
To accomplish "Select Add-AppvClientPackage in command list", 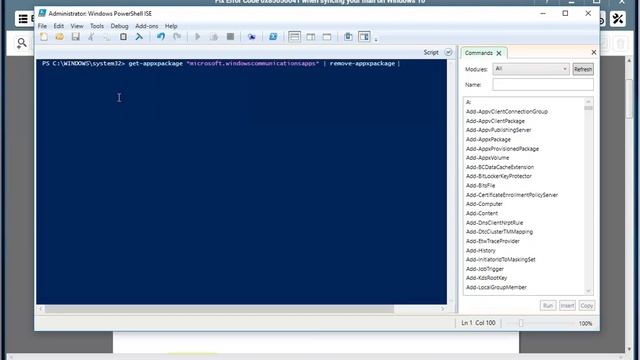I will [x=495, y=121].
